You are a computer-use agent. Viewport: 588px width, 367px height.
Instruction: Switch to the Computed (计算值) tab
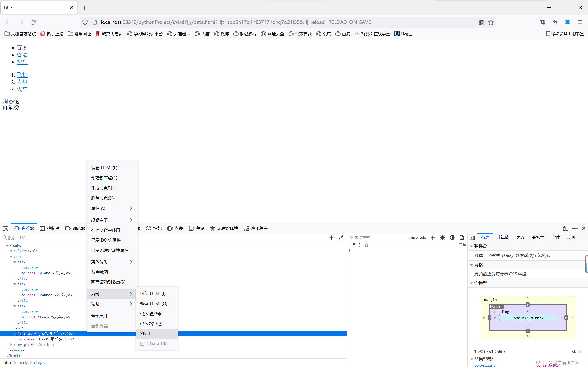tap(503, 237)
